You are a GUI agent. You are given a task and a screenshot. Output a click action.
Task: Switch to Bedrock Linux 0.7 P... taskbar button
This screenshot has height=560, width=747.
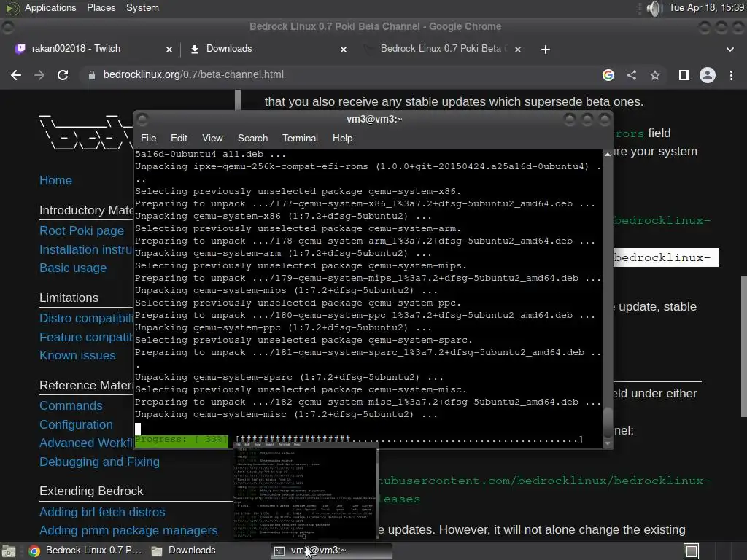(86, 551)
